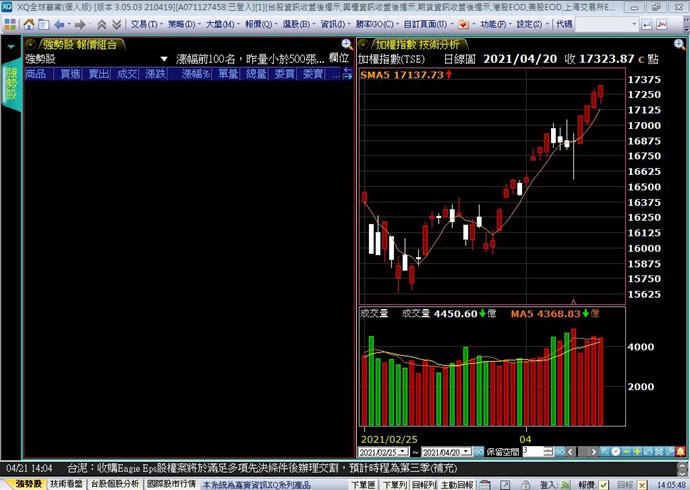Click the page list icon beside Home
The height and width of the screenshot is (490, 690).
pos(43,25)
